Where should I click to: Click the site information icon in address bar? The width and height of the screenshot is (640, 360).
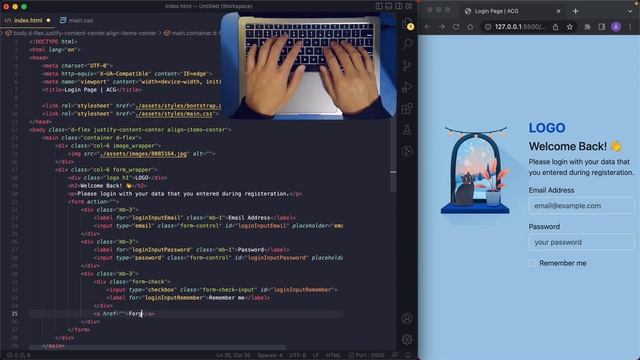click(x=488, y=27)
